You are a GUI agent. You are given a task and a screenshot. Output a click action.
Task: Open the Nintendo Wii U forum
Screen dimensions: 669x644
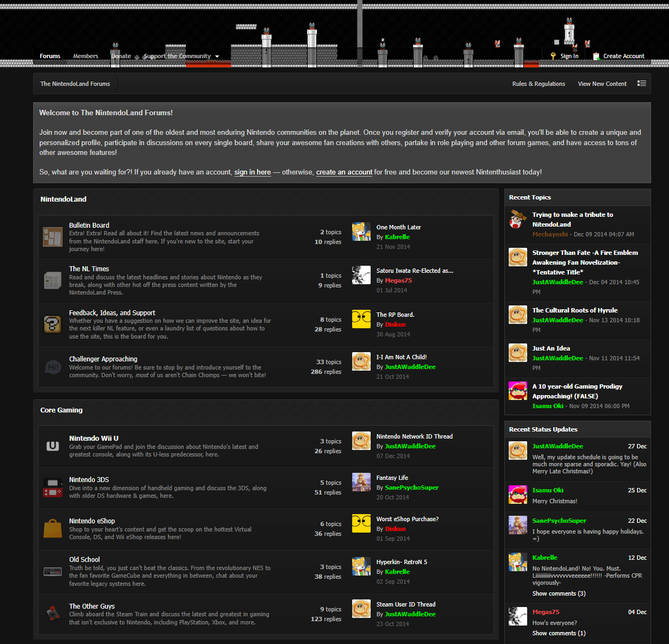(x=93, y=438)
